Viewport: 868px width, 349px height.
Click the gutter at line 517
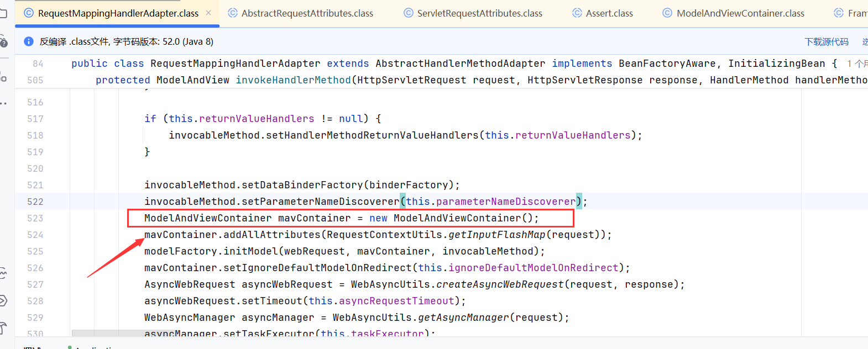(x=35, y=119)
